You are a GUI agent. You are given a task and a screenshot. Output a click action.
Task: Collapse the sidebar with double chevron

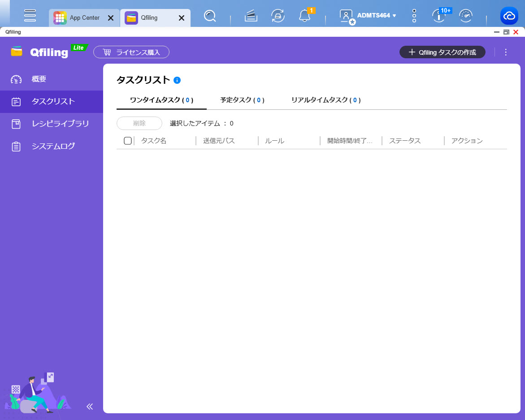pos(90,407)
